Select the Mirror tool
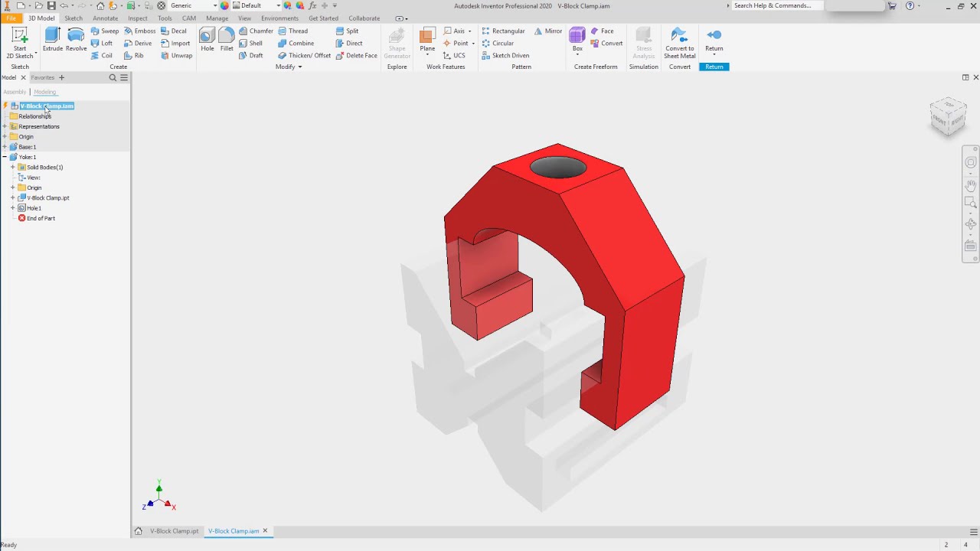Image resolution: width=980 pixels, height=551 pixels. 548,31
